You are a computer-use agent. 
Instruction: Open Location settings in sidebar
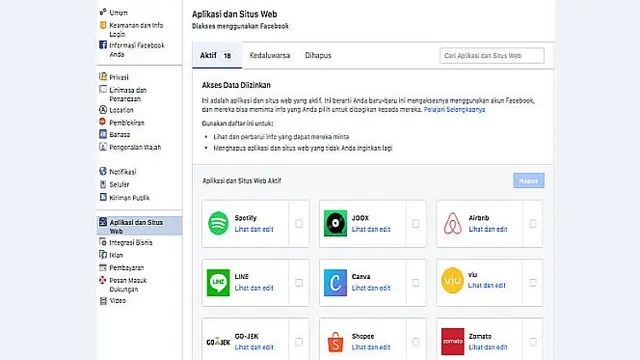point(121,110)
